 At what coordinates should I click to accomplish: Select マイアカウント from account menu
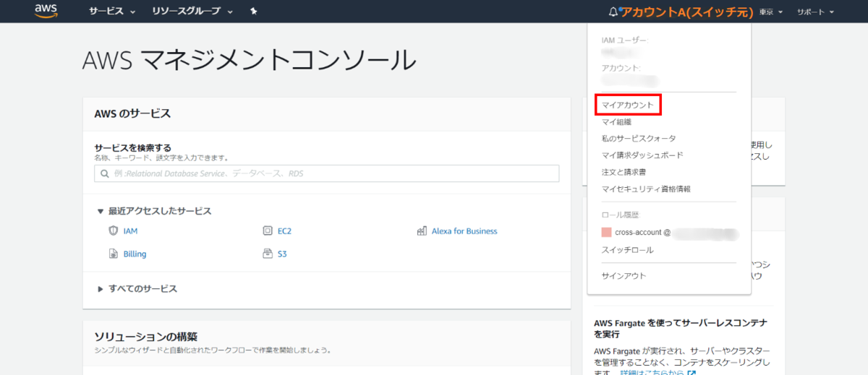coord(628,105)
